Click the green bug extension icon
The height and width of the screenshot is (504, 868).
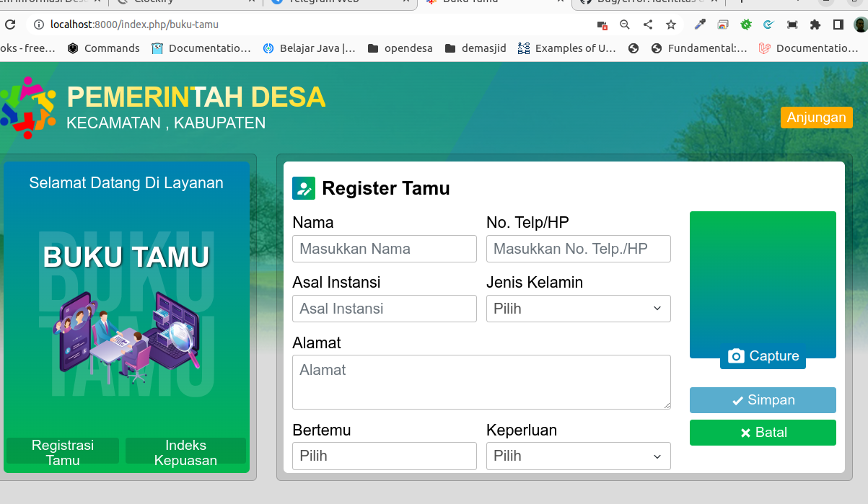[x=746, y=24]
